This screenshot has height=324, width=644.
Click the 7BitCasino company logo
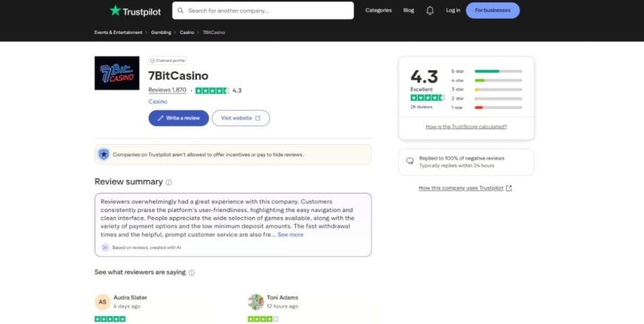click(117, 73)
